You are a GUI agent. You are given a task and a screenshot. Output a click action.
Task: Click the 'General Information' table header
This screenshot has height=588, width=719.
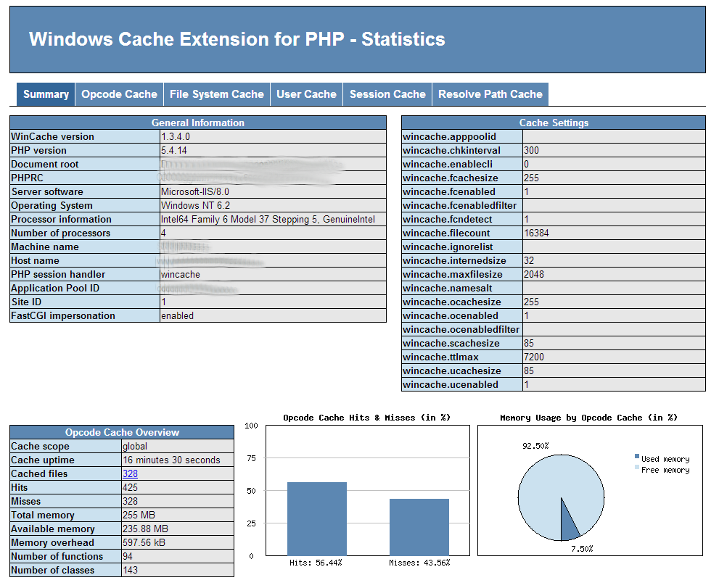(198, 123)
